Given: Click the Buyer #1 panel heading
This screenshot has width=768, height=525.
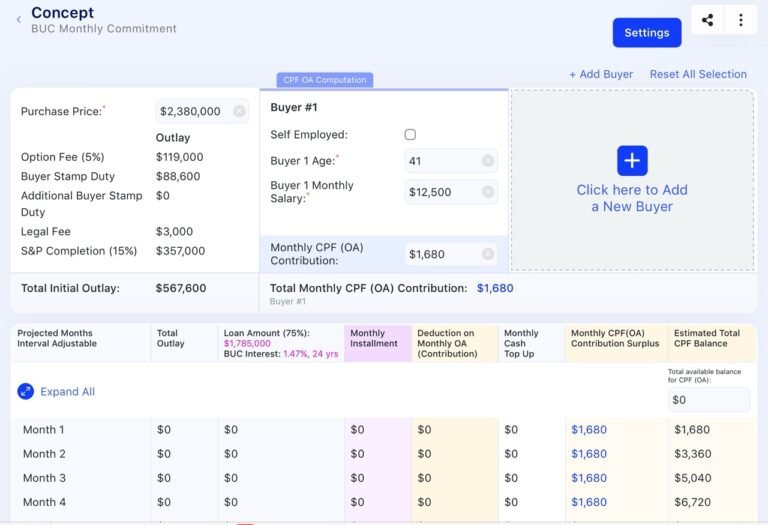Looking at the screenshot, I should pos(294,107).
